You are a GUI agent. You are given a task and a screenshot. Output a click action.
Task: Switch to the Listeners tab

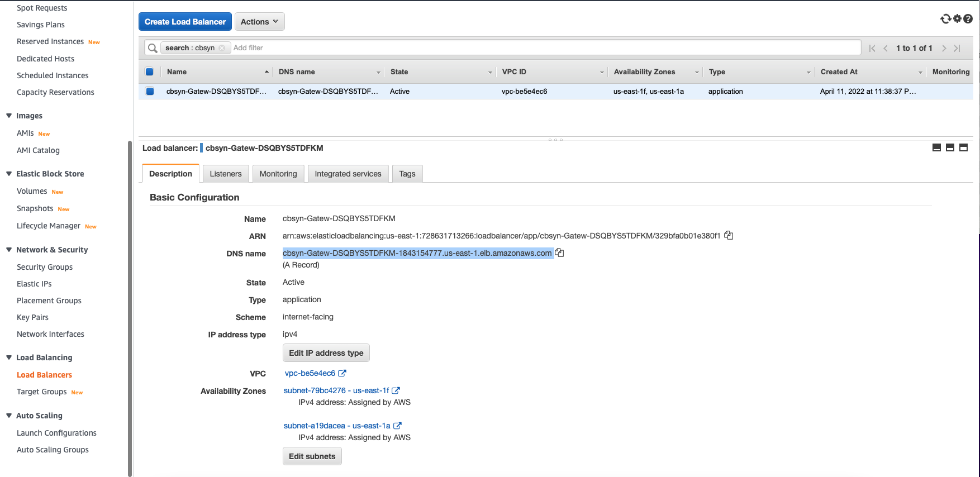click(226, 174)
